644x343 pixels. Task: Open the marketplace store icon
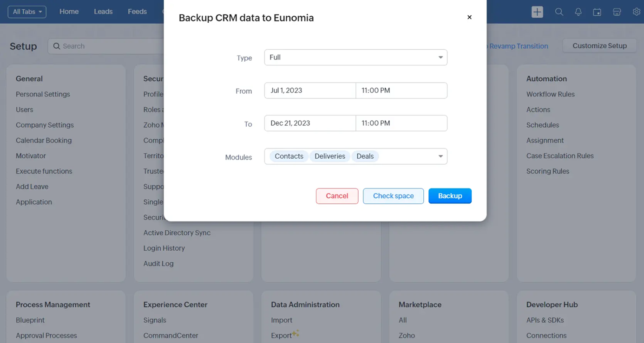click(617, 12)
